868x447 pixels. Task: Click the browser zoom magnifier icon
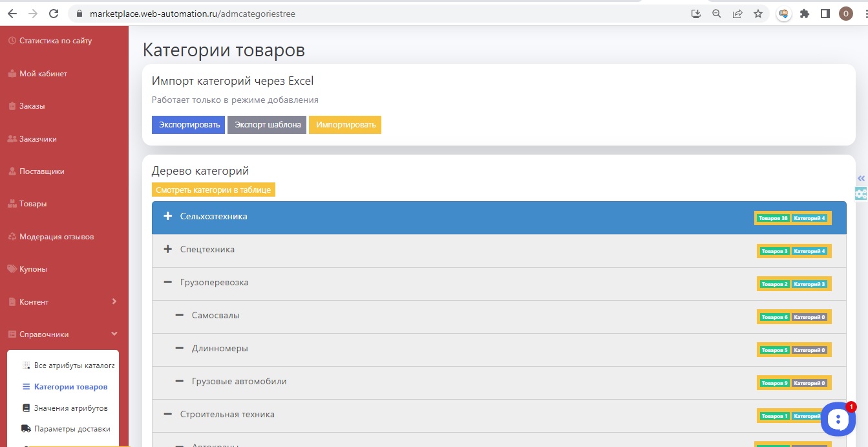click(716, 14)
